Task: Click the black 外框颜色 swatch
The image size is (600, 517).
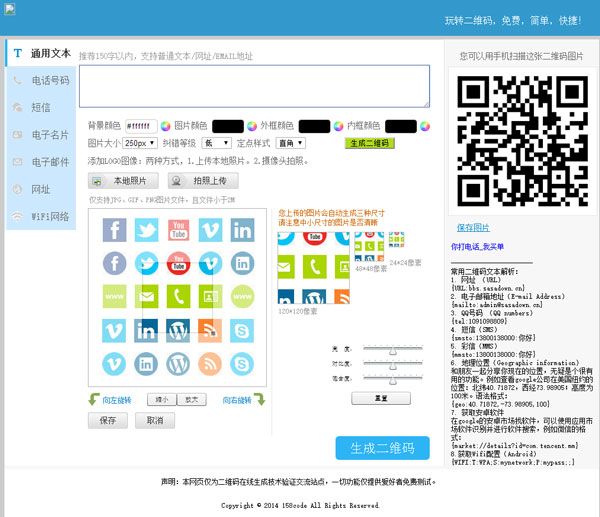Action: click(315, 126)
